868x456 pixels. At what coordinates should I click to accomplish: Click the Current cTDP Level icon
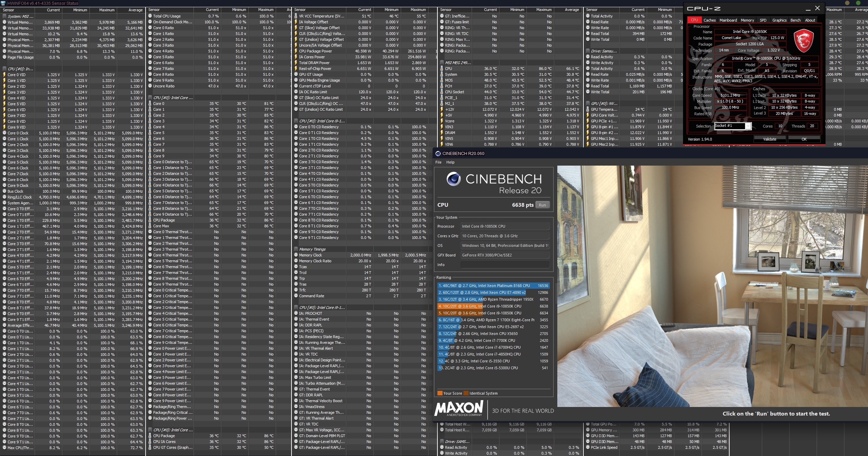click(296, 86)
